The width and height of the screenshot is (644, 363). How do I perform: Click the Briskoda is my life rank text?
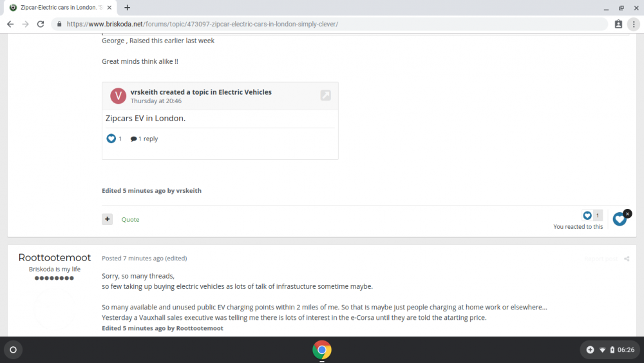pos(55,270)
